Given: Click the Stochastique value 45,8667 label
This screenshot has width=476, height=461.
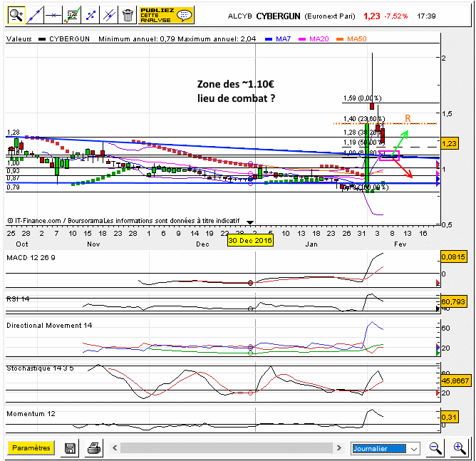Looking at the screenshot, I should [455, 380].
